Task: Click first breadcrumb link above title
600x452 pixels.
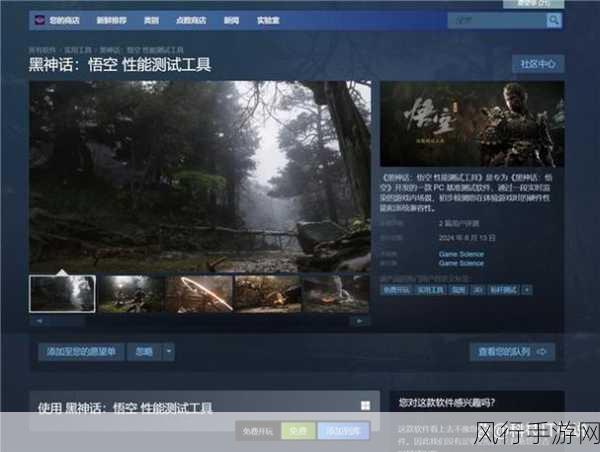Action: click(x=42, y=50)
